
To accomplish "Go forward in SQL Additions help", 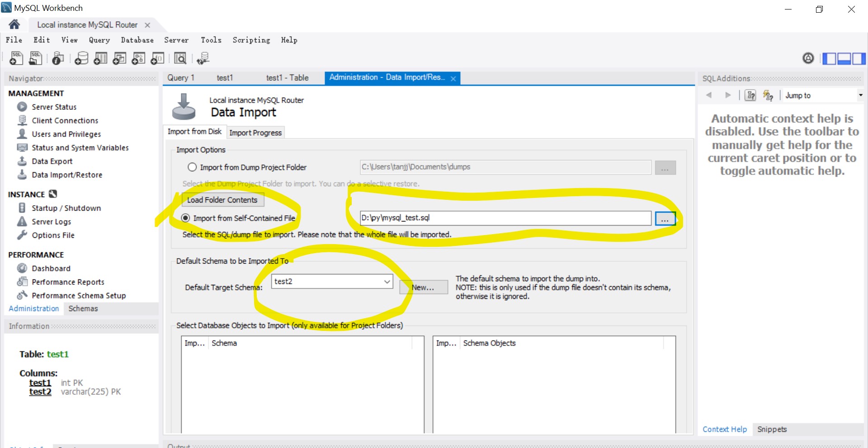I will pos(728,95).
